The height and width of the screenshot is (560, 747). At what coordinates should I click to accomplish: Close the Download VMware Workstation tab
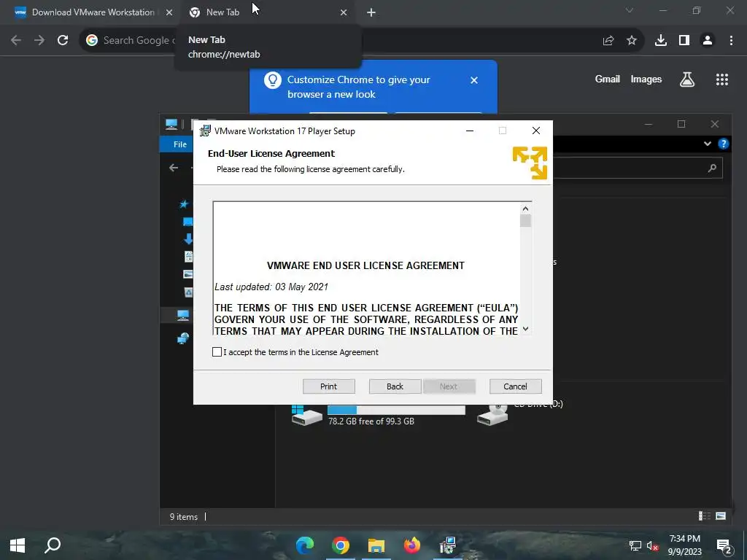coord(169,12)
